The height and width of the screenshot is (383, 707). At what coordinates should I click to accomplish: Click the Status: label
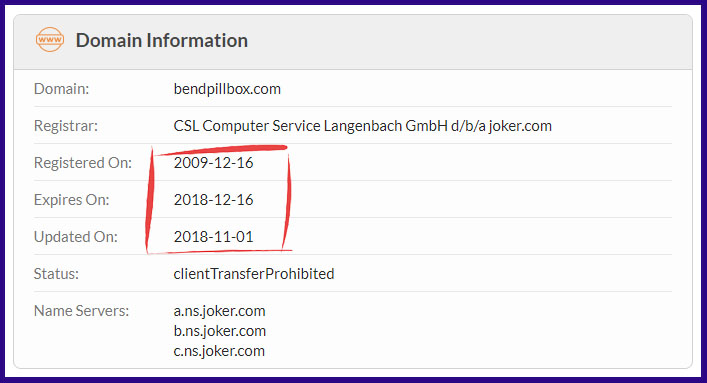click(x=56, y=274)
